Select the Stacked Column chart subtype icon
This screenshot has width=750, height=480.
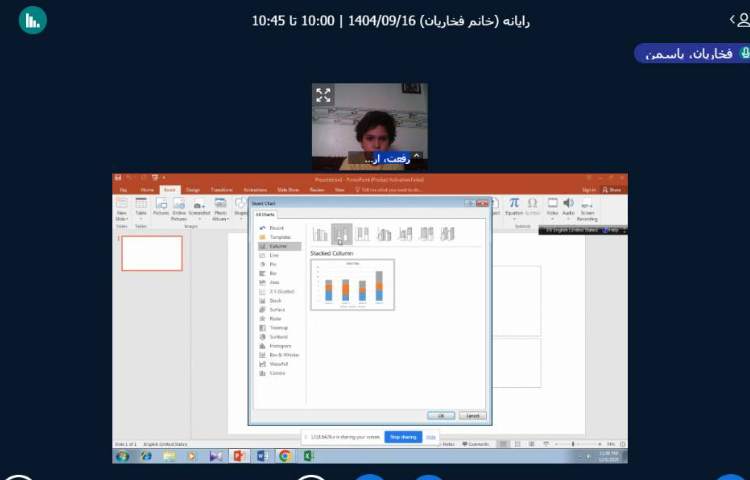pyautogui.click(x=341, y=234)
